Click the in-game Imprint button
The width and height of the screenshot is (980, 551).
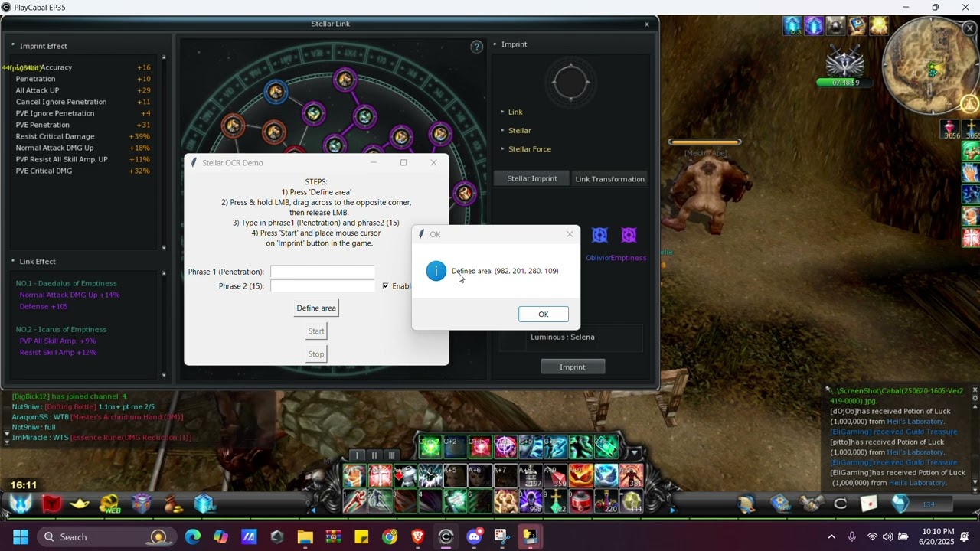tap(572, 367)
